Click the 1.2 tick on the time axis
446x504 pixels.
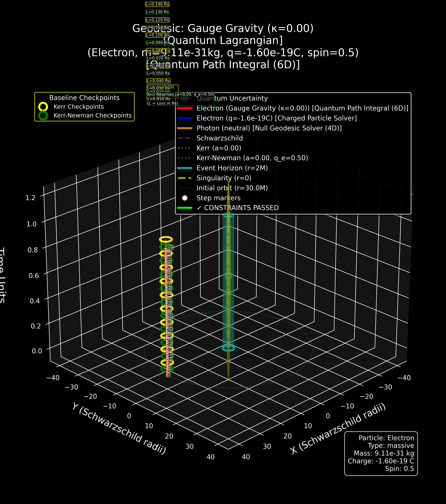click(31, 198)
